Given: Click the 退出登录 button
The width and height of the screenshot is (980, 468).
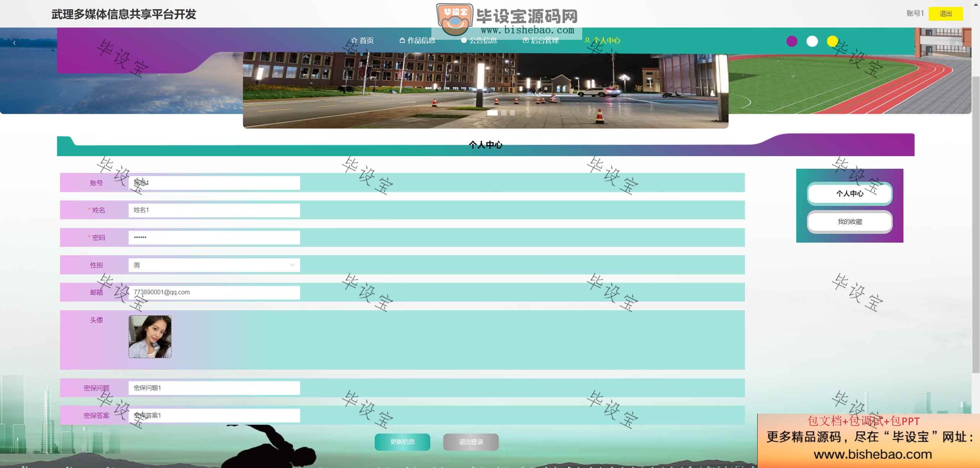Looking at the screenshot, I should click(471, 442).
